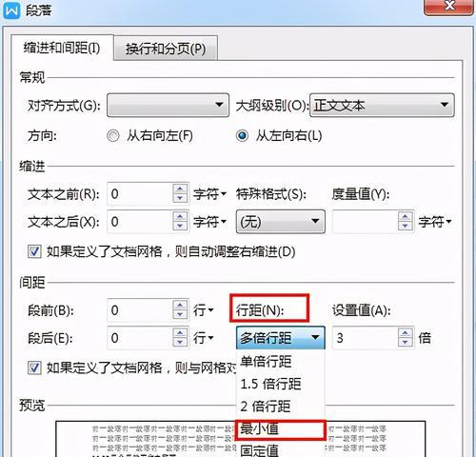Click the WPS Writer icon in title bar
Viewport: 476px width, 457px height.
click(11, 10)
